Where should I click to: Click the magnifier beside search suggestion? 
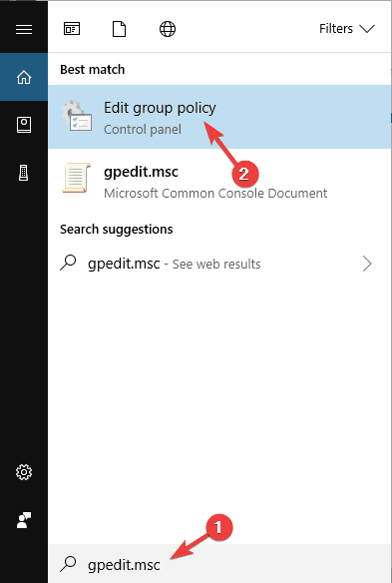coord(68,263)
